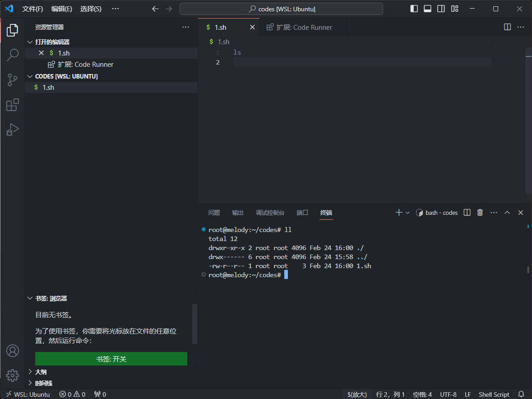
Task: Open the Search view in activity bar
Action: (12, 55)
